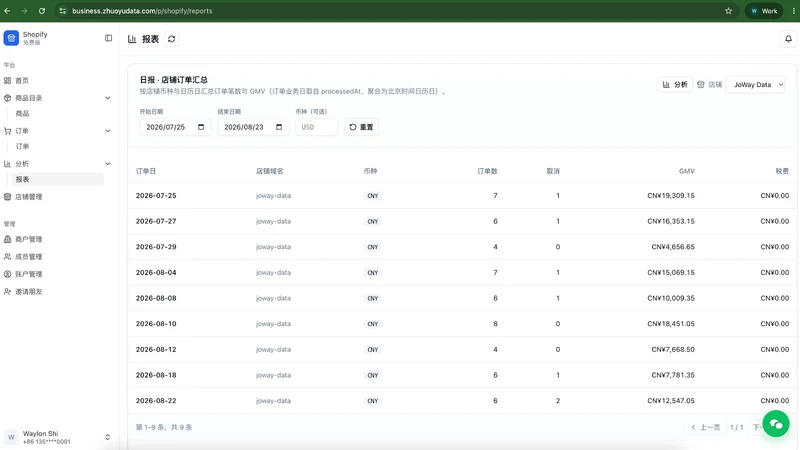Viewport: 800px width, 450px height.
Task: Open 邀请朋友 in sidebar
Action: click(x=29, y=292)
